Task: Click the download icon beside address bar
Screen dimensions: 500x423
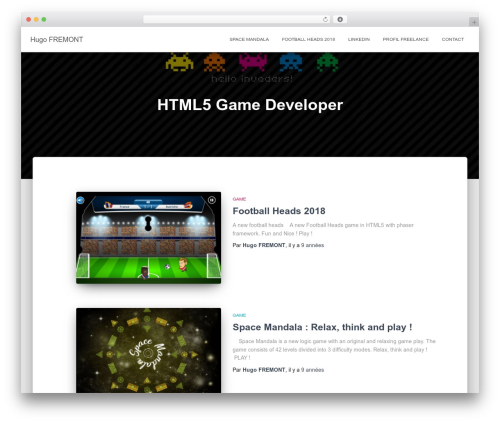Action: tap(340, 20)
